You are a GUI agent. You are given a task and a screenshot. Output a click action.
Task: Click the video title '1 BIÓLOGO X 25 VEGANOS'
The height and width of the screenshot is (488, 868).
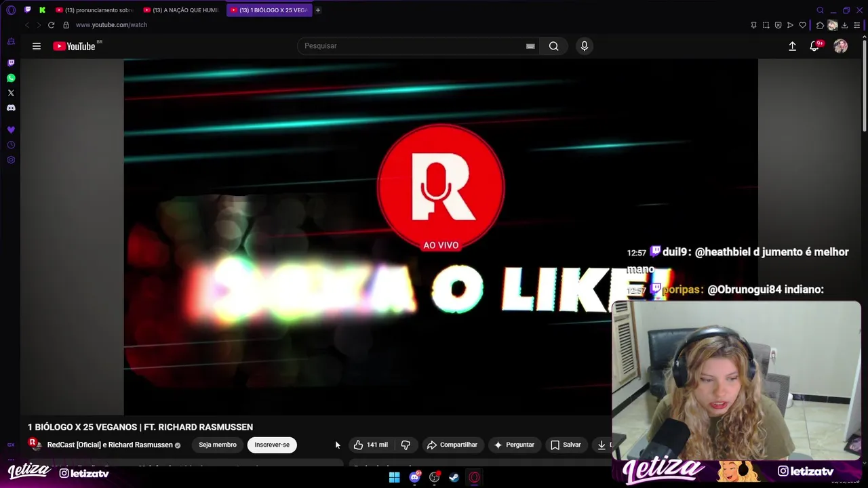click(140, 427)
